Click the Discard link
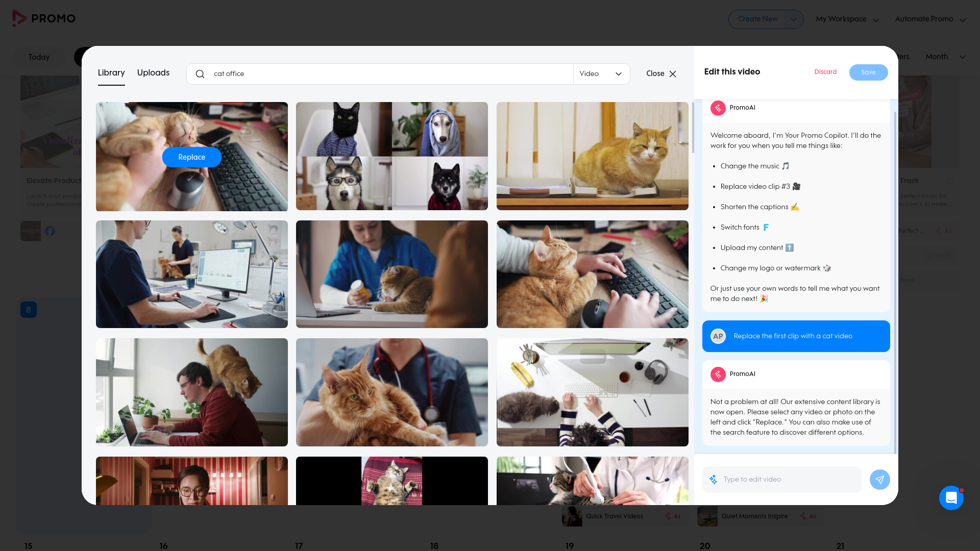Image resolution: width=980 pixels, height=551 pixels. [825, 72]
